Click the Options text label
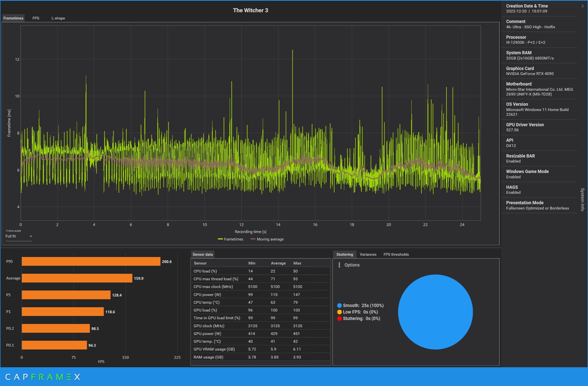 pyautogui.click(x=352, y=265)
